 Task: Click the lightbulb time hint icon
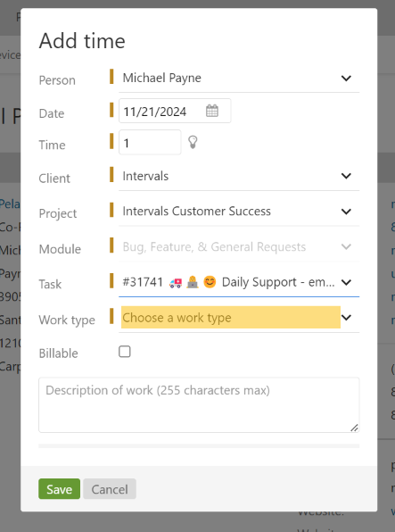193,142
